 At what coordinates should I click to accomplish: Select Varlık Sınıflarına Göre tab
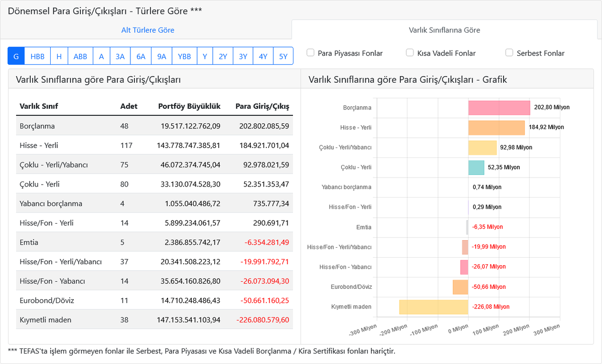pyautogui.click(x=444, y=30)
